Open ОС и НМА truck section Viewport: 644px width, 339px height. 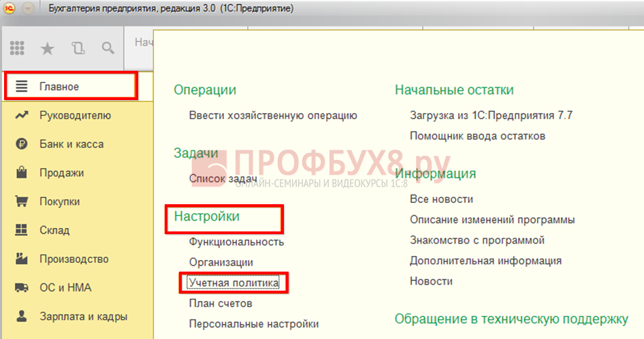click(65, 287)
